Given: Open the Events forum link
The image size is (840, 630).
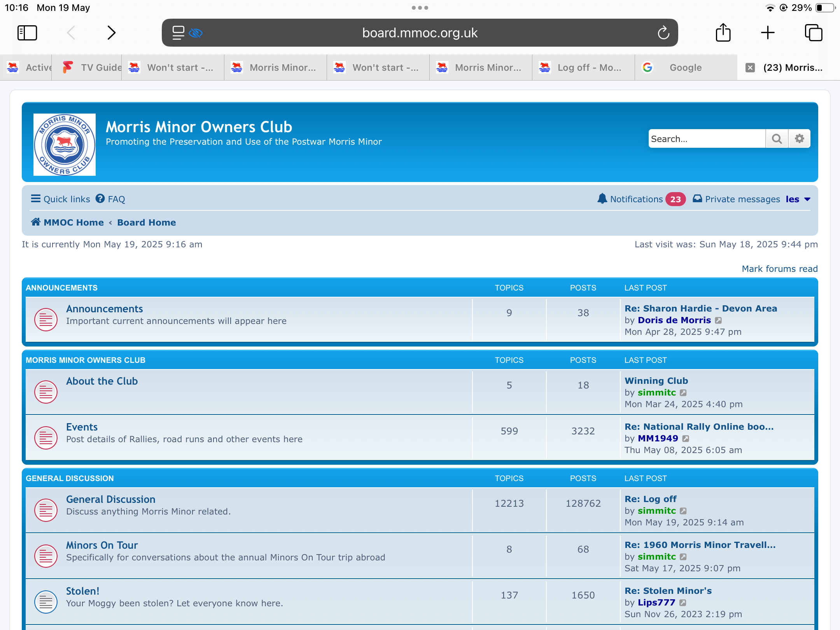Looking at the screenshot, I should click(82, 427).
